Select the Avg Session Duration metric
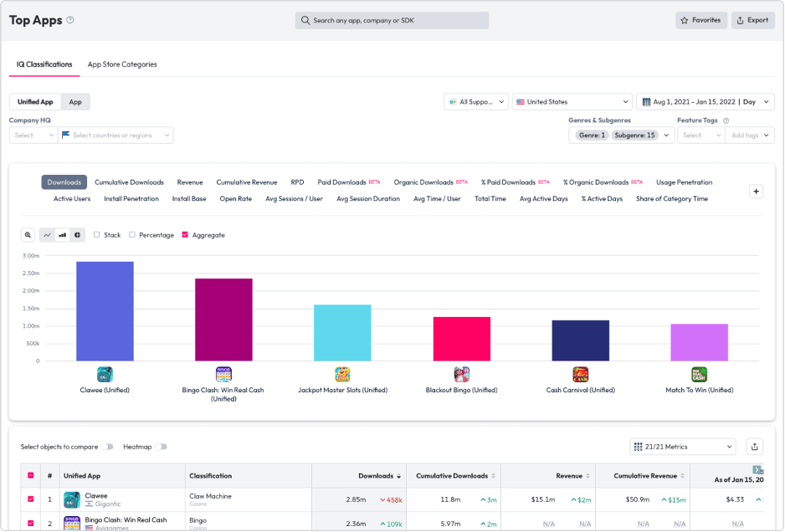 [368, 199]
